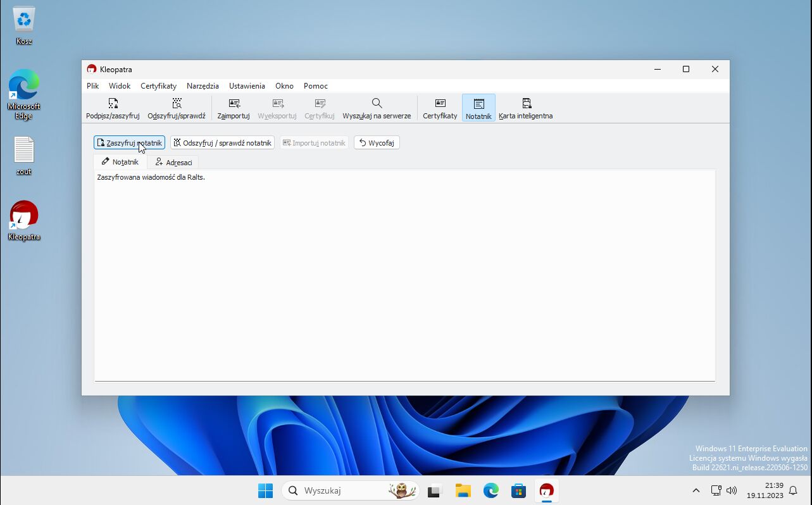
Task: Select the Zaimportuj toolbar icon
Action: click(x=234, y=108)
